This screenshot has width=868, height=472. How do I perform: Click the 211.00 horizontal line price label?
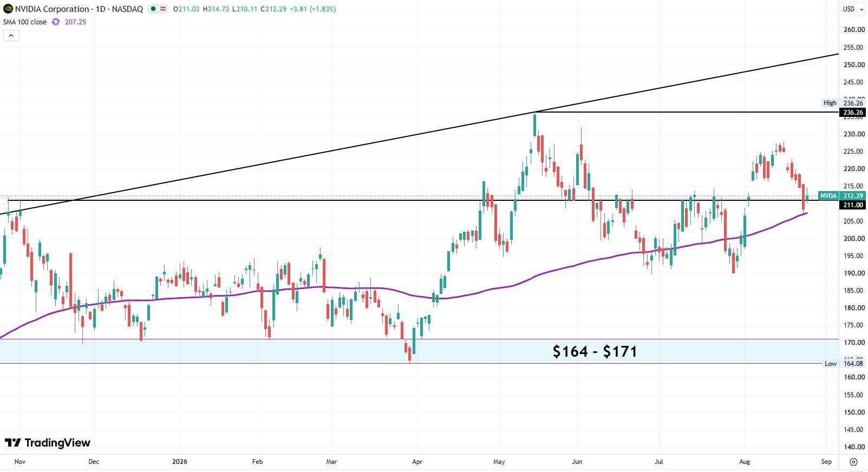click(x=853, y=205)
